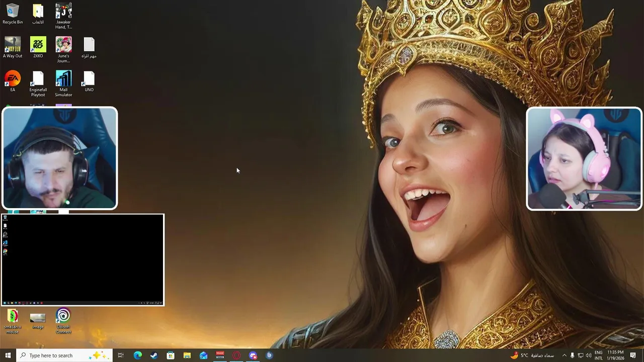644x362 pixels.
Task: Click the man's webcam overlay
Action: pos(60,158)
